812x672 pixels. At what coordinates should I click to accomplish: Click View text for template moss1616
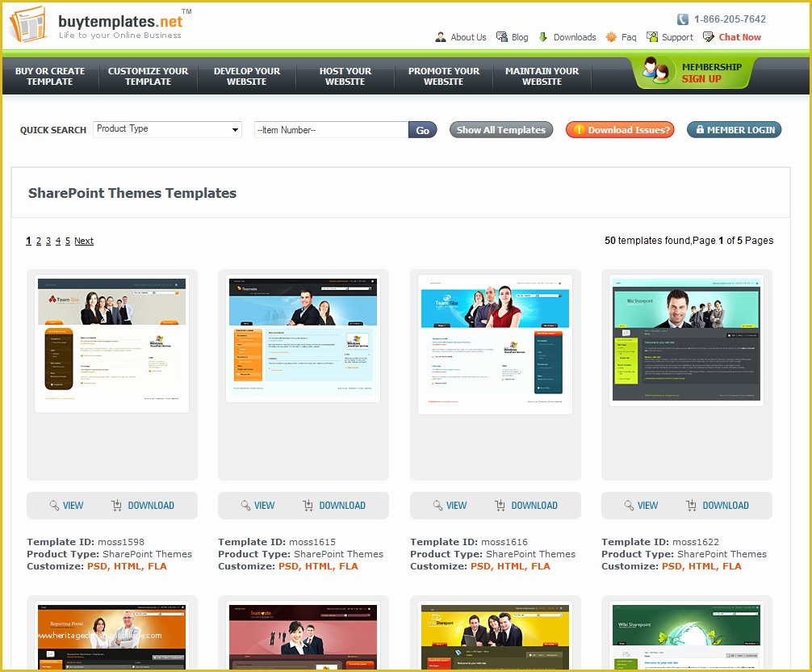coord(456,505)
